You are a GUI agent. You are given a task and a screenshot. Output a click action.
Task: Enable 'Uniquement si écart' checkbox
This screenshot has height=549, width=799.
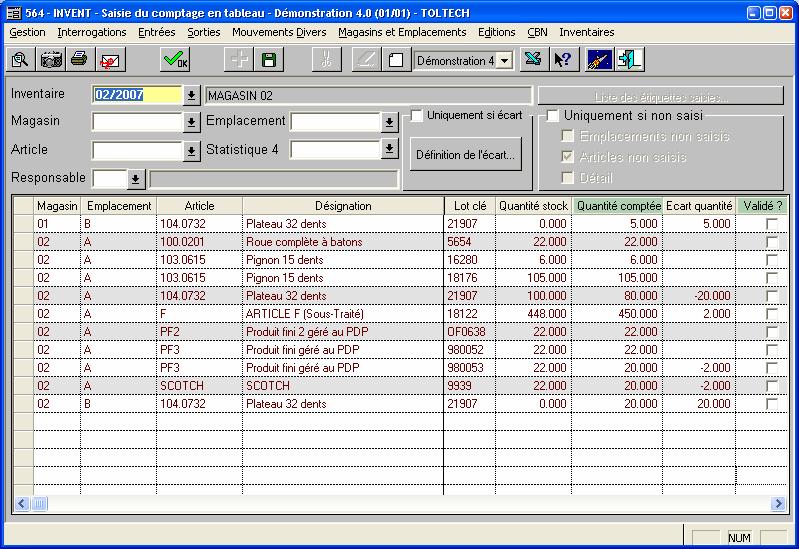click(x=417, y=116)
